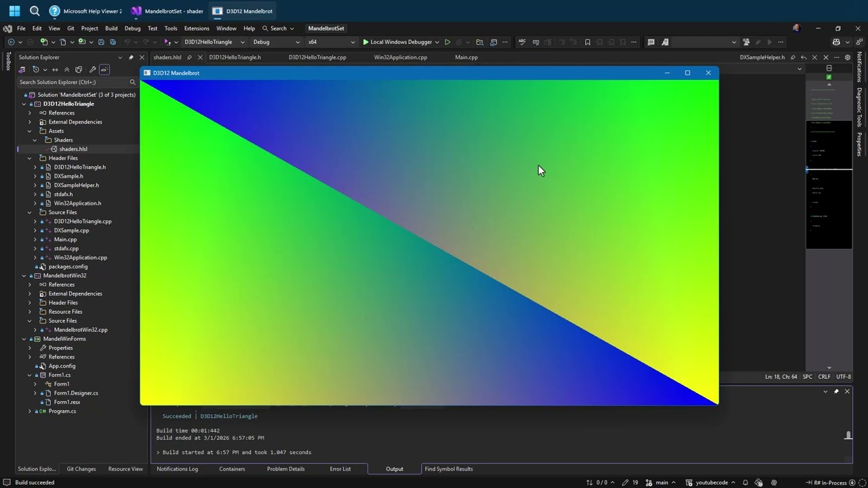The image size is (868, 488).
Task: Click the Navigate Backward arrow icon
Action: pyautogui.click(x=11, y=42)
